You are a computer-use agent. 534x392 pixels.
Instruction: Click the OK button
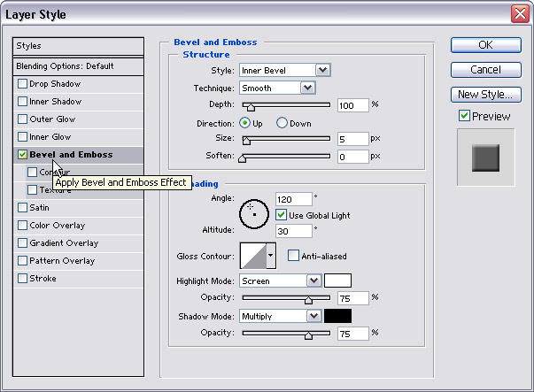[485, 45]
